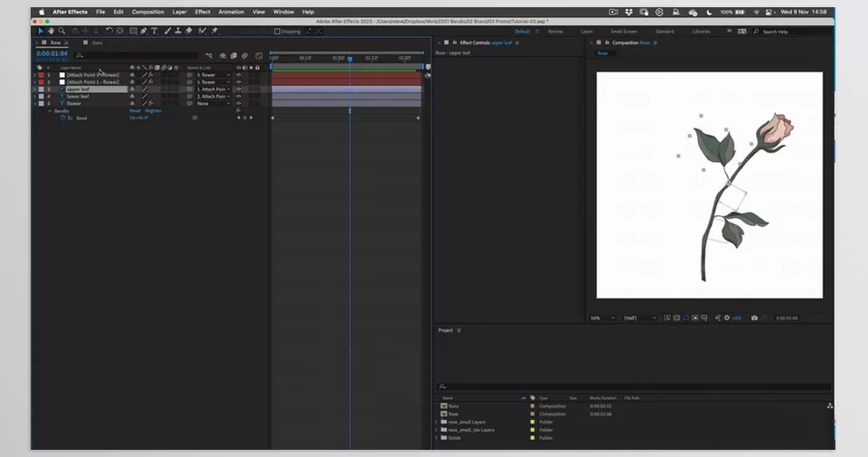Select the Rectangle shape tool
Viewport: 868px width, 457px height.
(134, 31)
